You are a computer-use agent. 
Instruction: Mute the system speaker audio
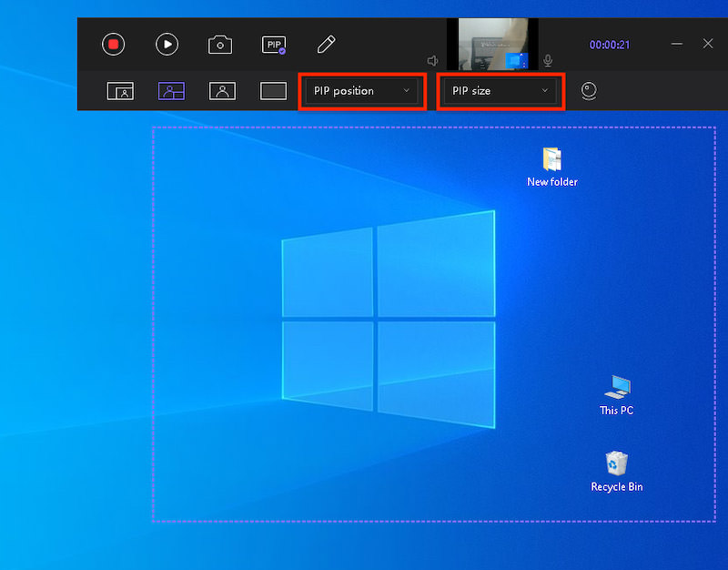[x=433, y=61]
